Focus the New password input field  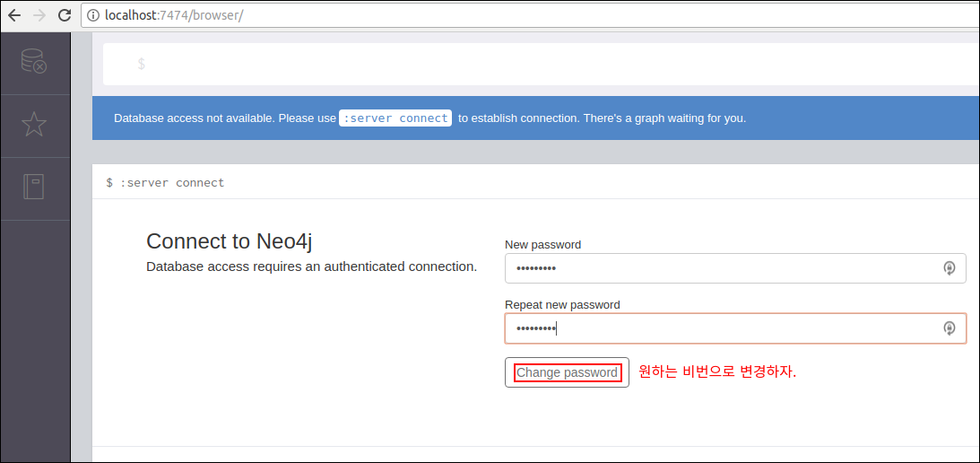(735, 268)
